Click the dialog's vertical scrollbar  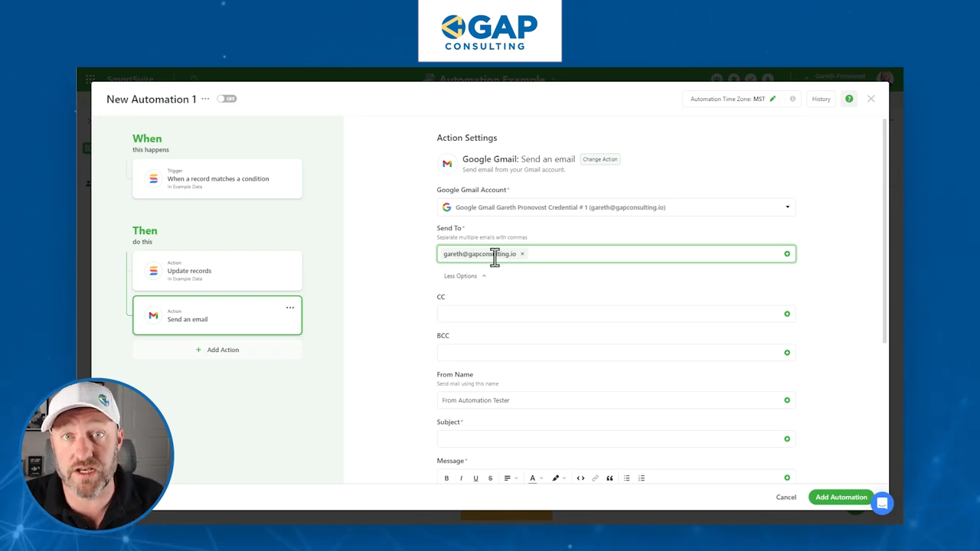click(x=885, y=230)
